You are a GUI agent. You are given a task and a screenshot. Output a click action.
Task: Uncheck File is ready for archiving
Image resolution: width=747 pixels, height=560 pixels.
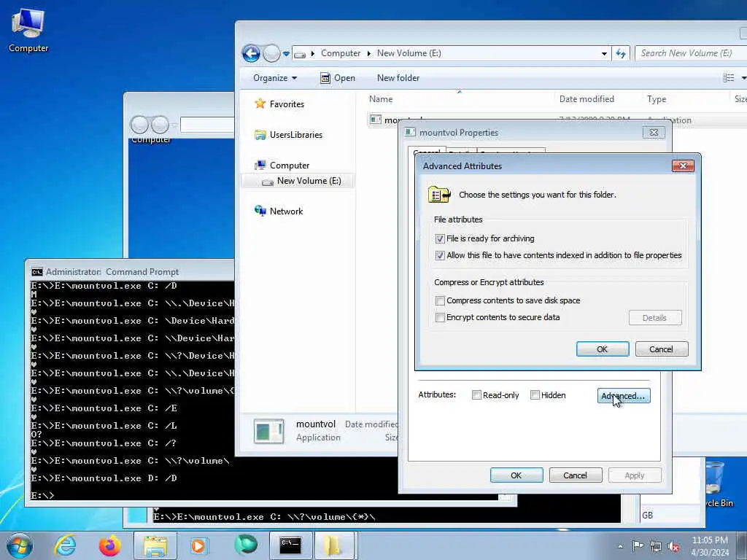pyautogui.click(x=440, y=238)
